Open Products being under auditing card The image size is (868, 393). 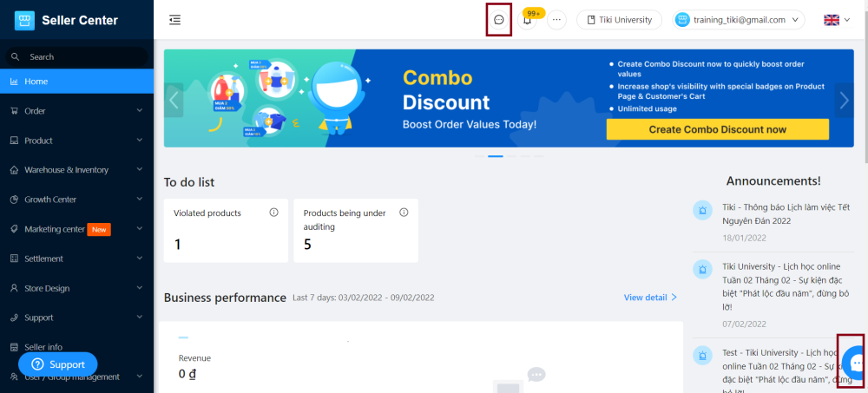point(356,230)
